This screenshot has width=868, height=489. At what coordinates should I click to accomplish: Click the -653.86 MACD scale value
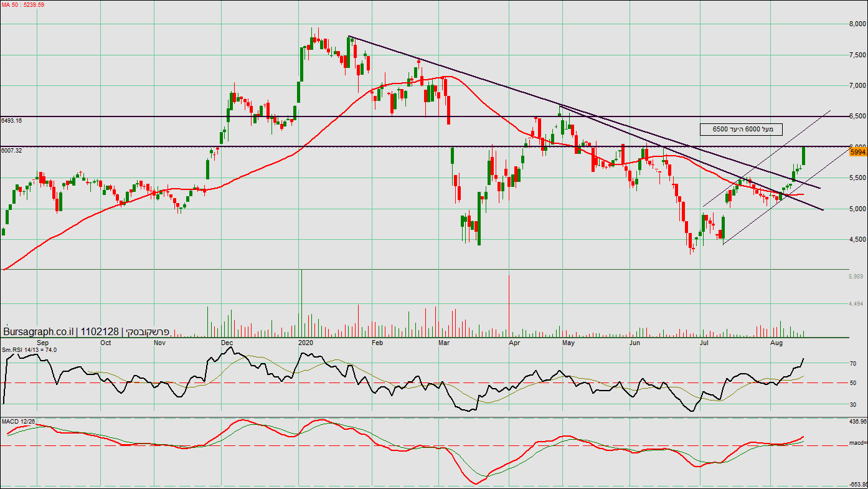(858, 484)
